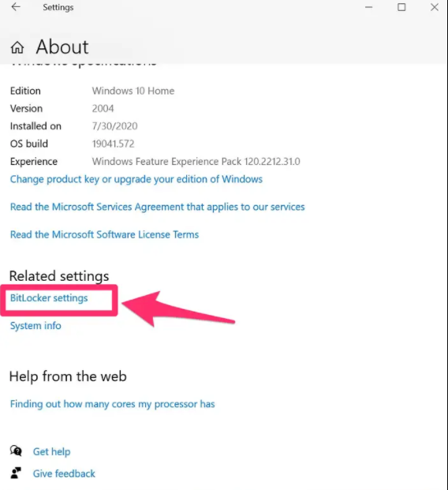Viewport: 448px width, 490px height.
Task: Click the Get help link text
Action: [51, 451]
